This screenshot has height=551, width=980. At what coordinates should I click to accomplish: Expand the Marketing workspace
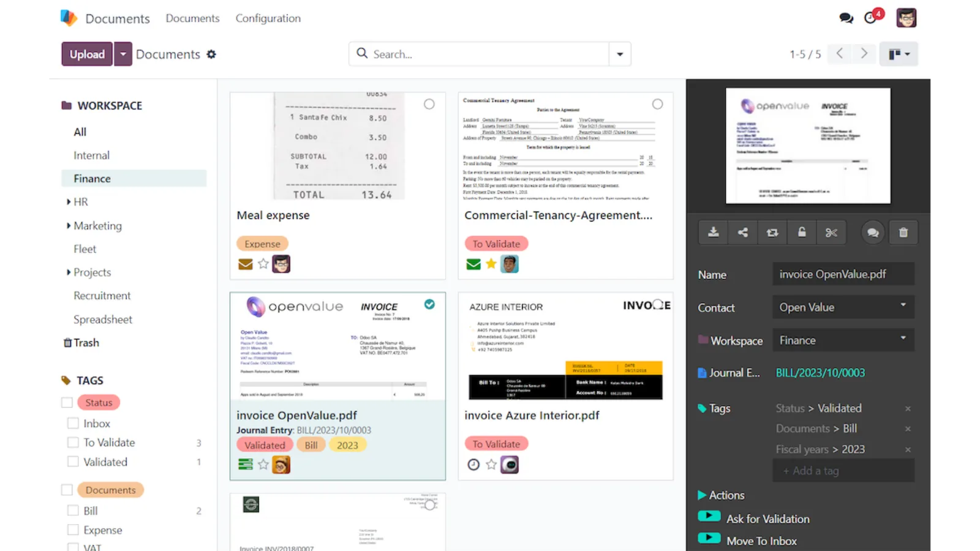tap(69, 226)
